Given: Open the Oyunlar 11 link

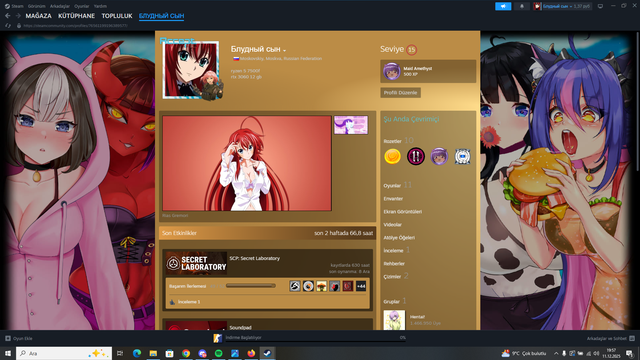Looking at the screenshot, I should [397, 185].
